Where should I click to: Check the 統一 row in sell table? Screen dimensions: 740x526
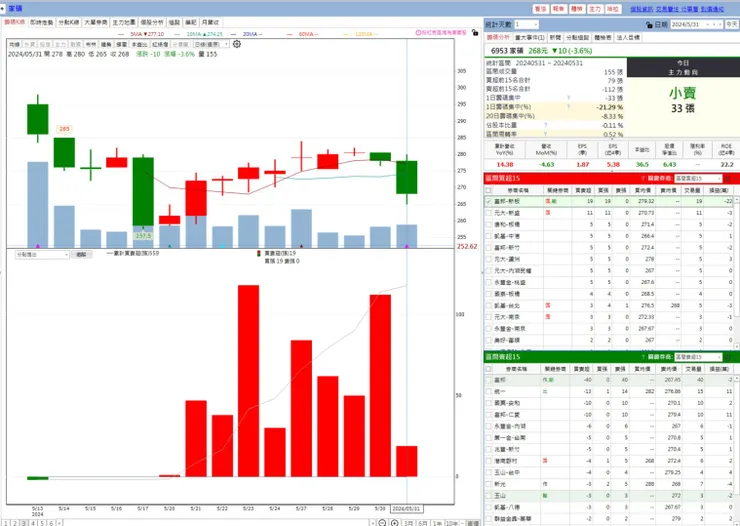tap(488, 391)
